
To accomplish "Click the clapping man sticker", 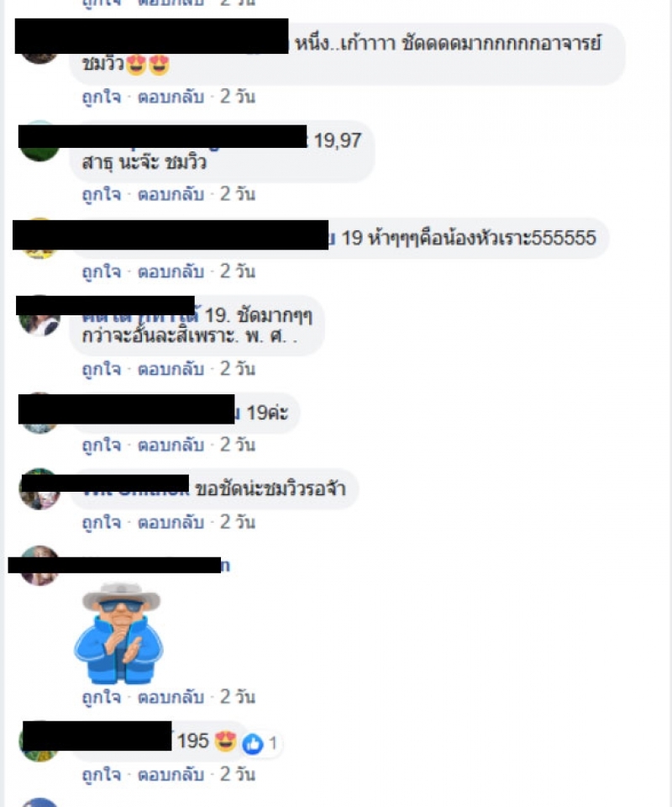I will click(119, 633).
